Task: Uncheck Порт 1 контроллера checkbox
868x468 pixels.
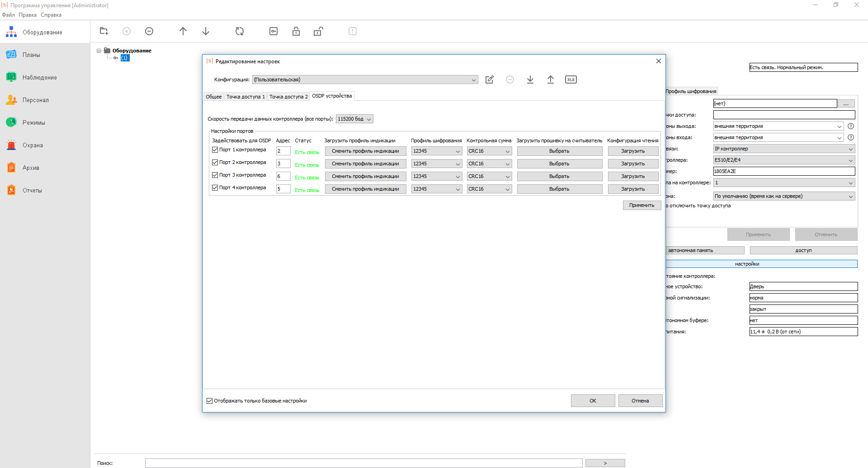Action: pos(215,150)
